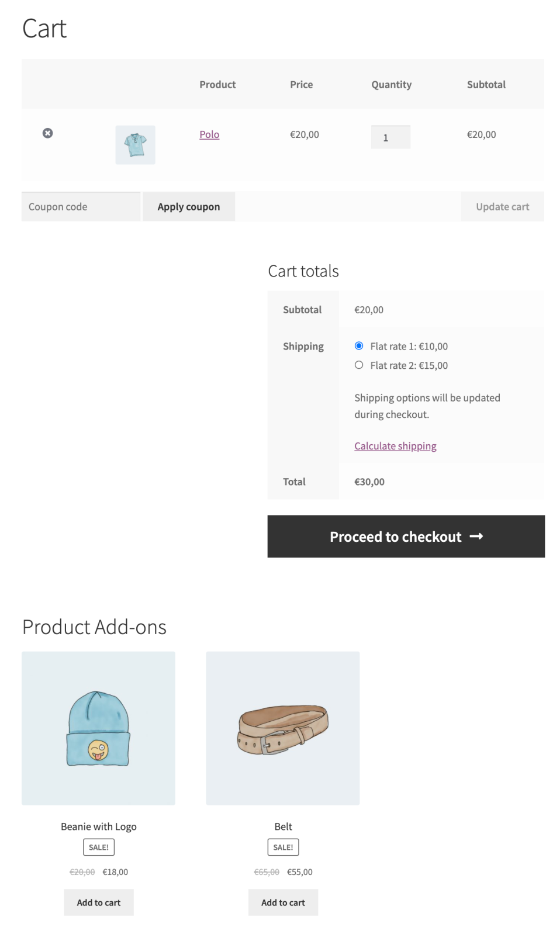
Task: Add the Beanie with Logo to cart
Action: [x=98, y=902]
